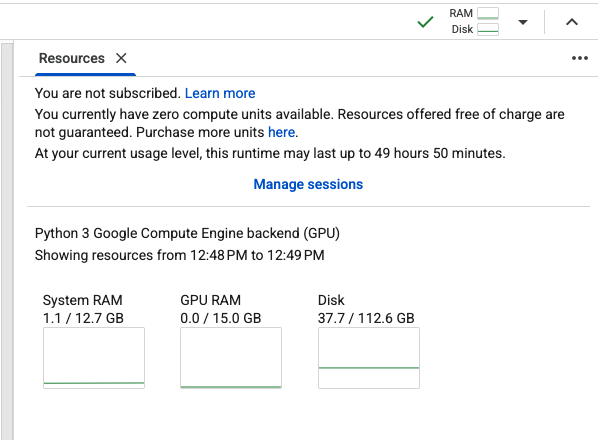Collapse the header with the up chevron
Screen dimensions: 598x440
tap(572, 22)
